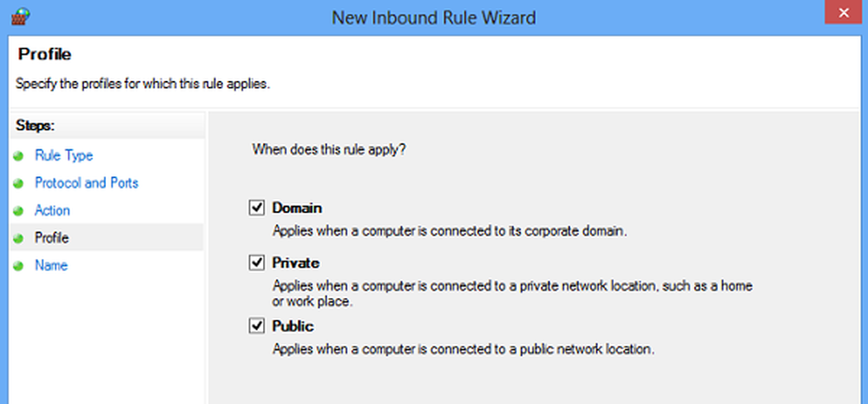Image resolution: width=868 pixels, height=404 pixels.
Task: Click the Private label text
Action: (296, 262)
